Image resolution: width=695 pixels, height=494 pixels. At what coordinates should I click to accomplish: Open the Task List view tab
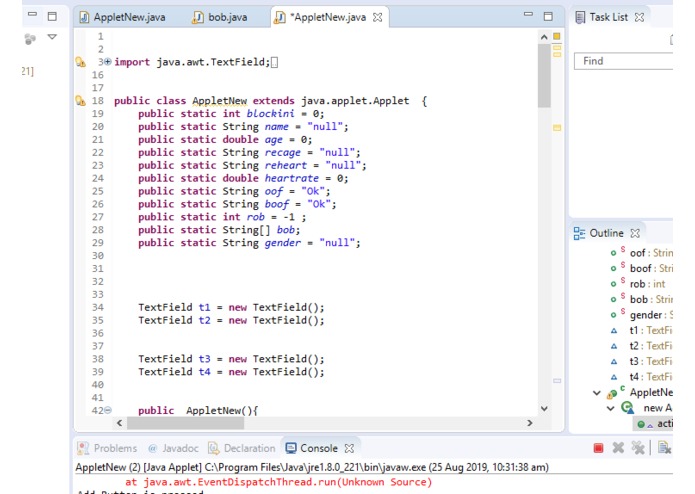coord(609,17)
